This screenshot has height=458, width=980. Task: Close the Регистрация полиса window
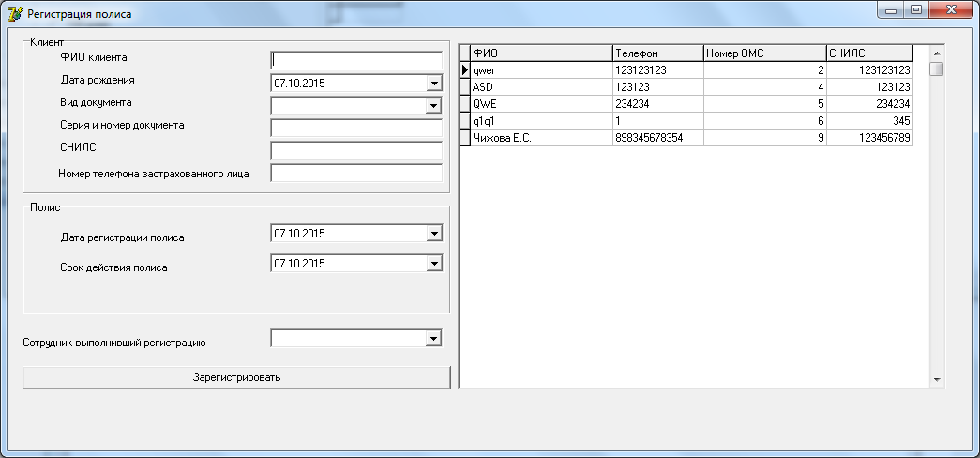click(x=951, y=10)
